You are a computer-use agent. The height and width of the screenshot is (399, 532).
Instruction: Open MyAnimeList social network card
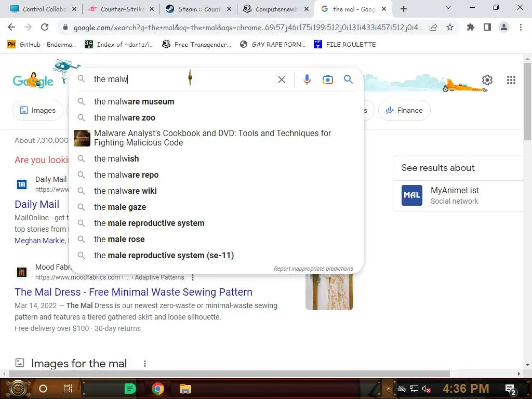click(x=458, y=195)
